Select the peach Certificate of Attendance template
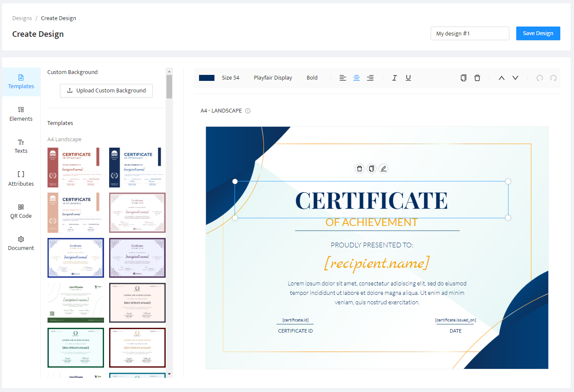The width and height of the screenshot is (574, 392). 76,213
